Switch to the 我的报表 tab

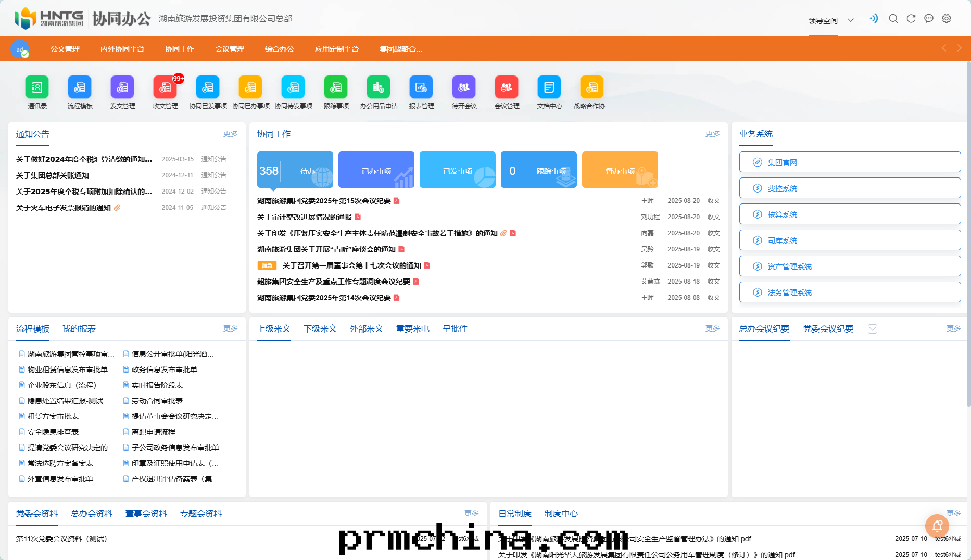click(79, 328)
